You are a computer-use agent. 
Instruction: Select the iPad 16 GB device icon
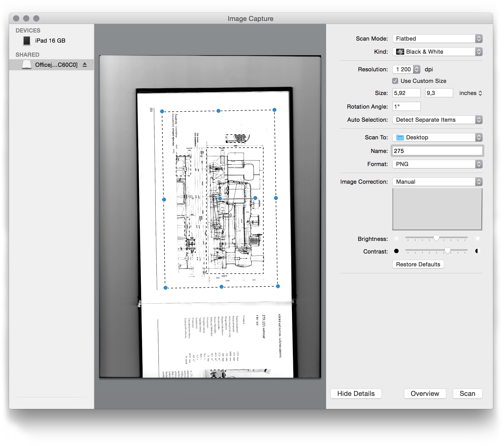click(26, 41)
